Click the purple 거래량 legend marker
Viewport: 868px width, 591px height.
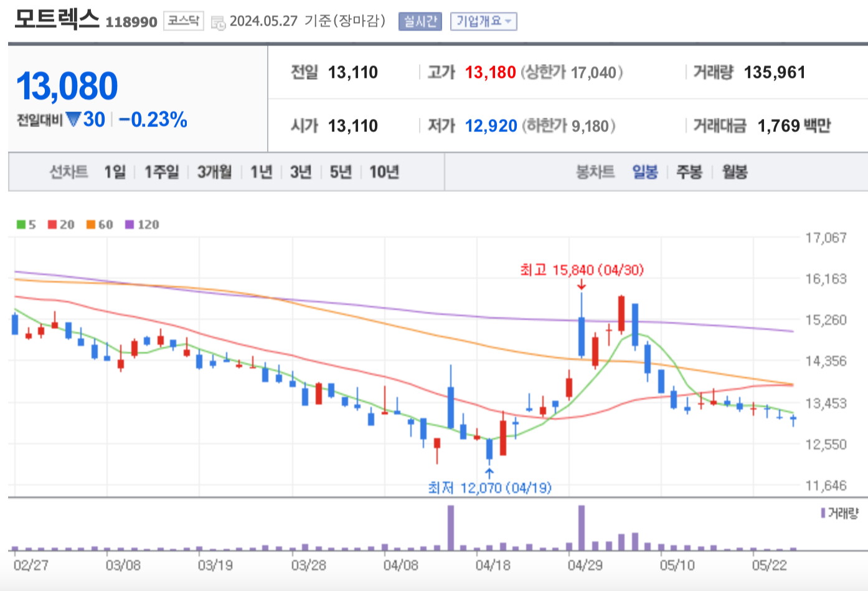click(x=823, y=513)
